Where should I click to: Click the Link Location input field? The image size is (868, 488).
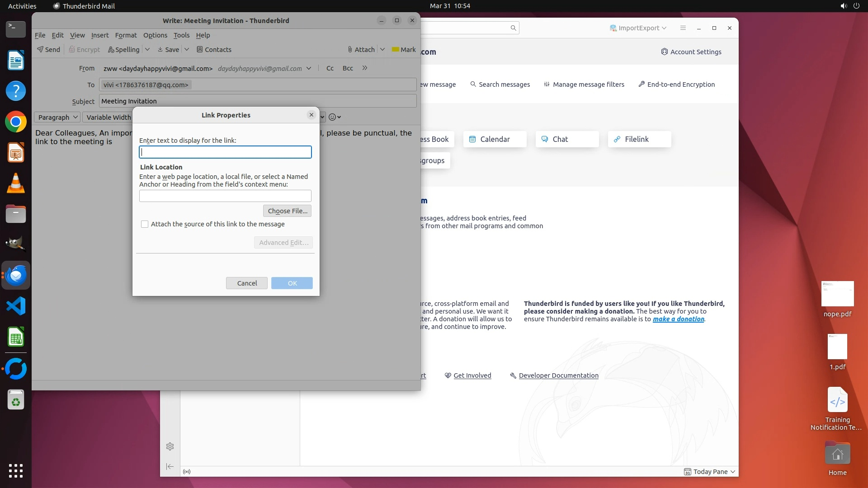(225, 196)
